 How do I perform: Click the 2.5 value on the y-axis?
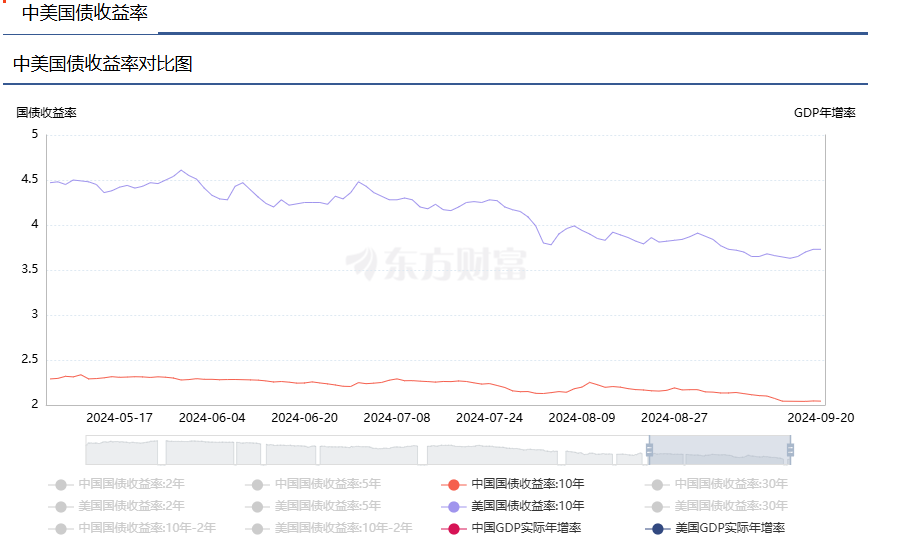point(30,359)
